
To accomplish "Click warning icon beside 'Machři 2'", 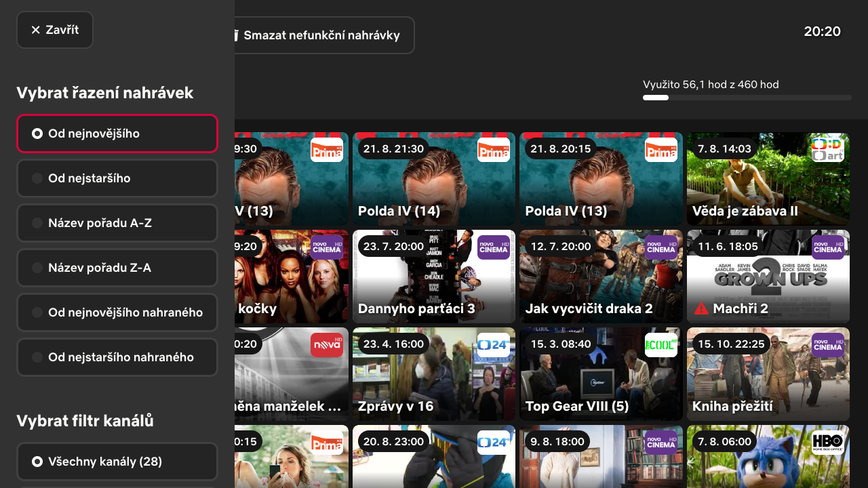I will [701, 308].
